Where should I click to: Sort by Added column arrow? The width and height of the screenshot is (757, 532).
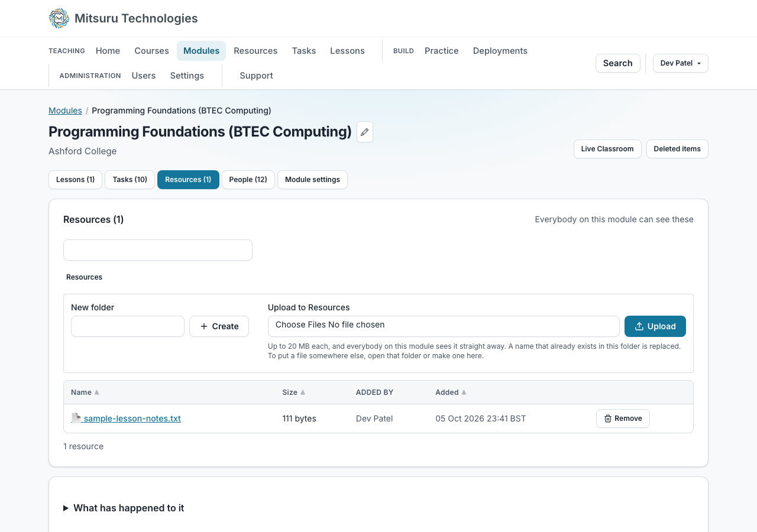point(464,392)
